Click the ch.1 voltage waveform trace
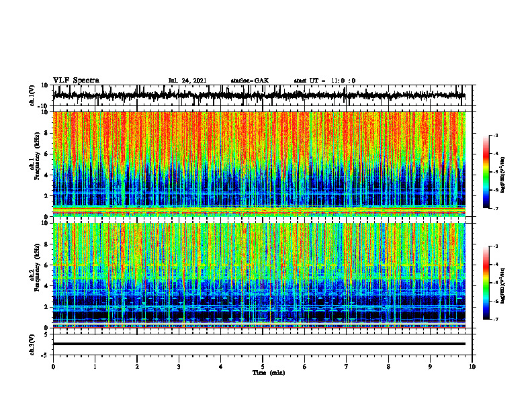532x411 pixels. 259,95
